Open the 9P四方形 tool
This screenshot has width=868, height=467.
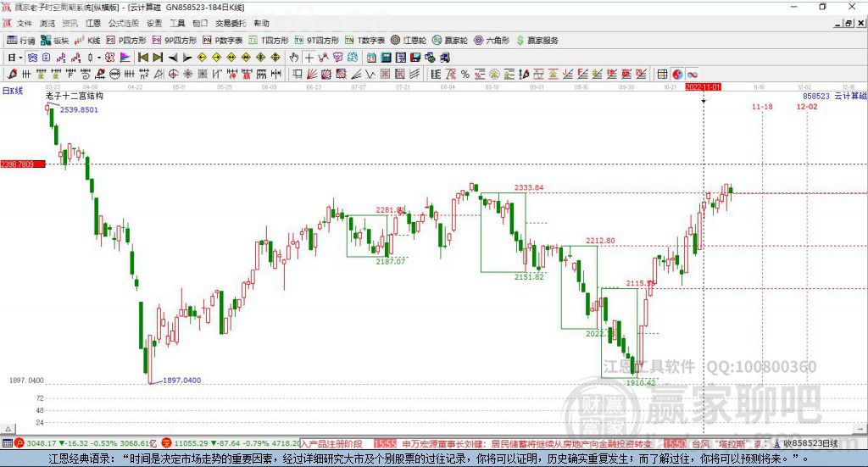tap(175, 41)
